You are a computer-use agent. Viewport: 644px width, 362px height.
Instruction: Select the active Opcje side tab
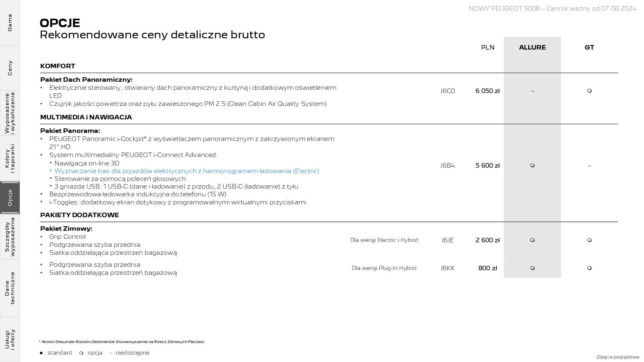10,198
